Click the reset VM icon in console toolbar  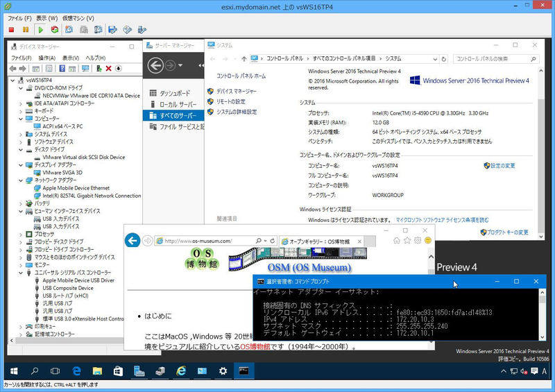coord(55,30)
